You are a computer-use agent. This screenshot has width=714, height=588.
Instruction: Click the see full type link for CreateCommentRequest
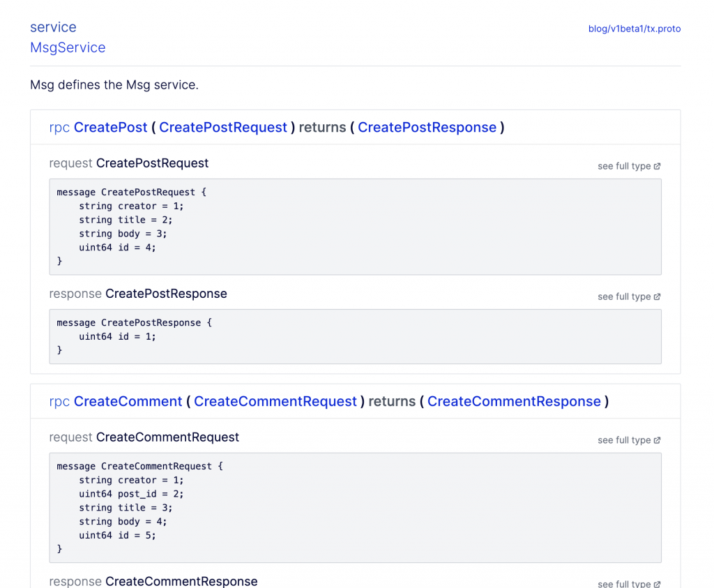click(x=624, y=440)
